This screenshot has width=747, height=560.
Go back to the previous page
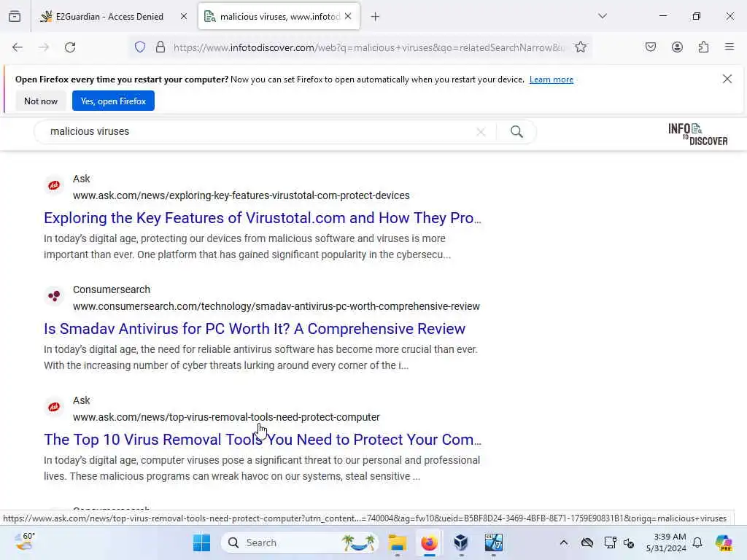pyautogui.click(x=18, y=47)
